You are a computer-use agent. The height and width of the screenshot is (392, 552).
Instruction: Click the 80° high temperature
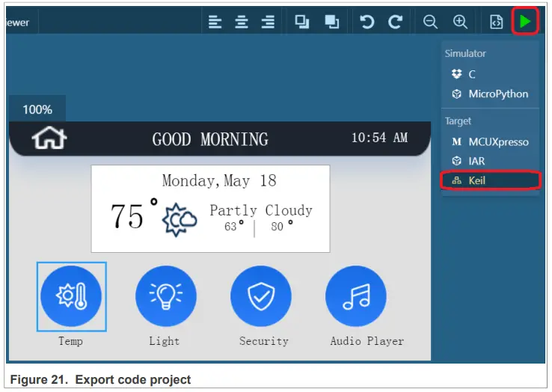click(x=282, y=226)
